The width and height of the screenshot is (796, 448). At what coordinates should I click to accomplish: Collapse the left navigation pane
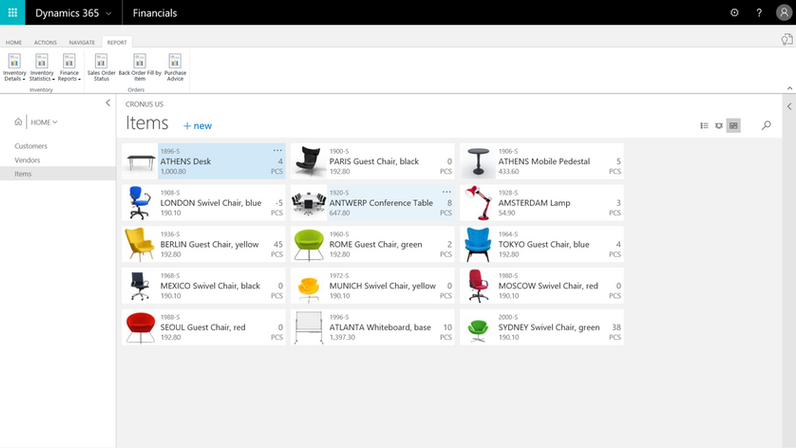point(108,103)
